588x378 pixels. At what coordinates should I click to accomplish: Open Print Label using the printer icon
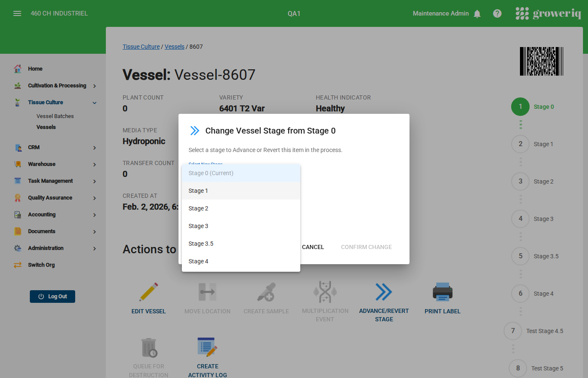[442, 291]
